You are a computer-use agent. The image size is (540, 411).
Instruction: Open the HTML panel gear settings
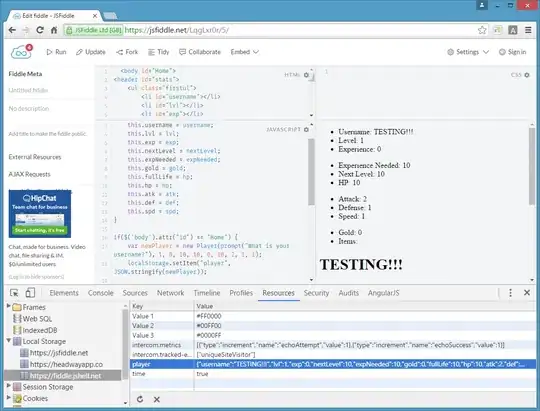pos(306,75)
